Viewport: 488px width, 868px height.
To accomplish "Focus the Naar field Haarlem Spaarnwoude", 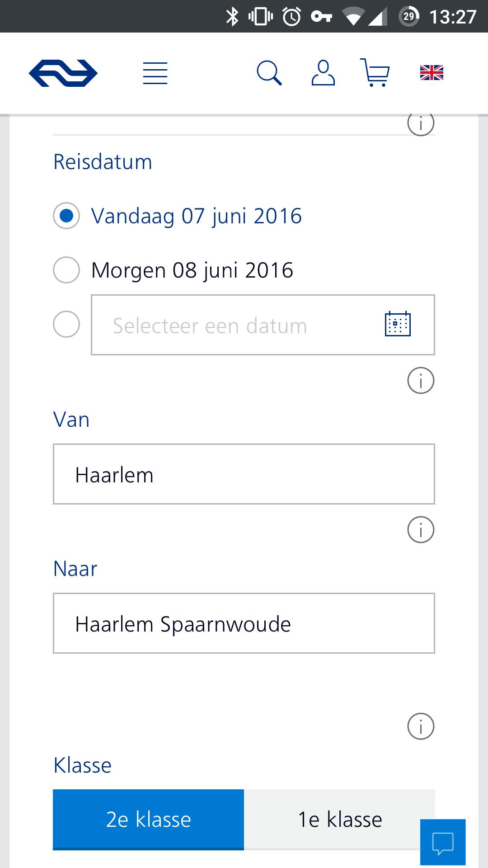I will pos(244,623).
